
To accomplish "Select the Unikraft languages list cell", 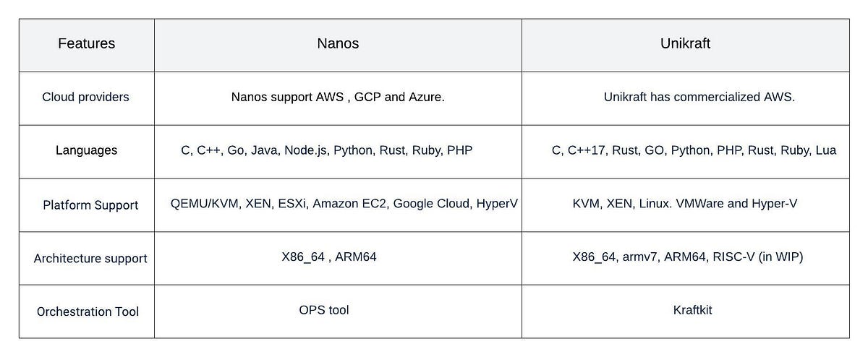I will 694,150.
